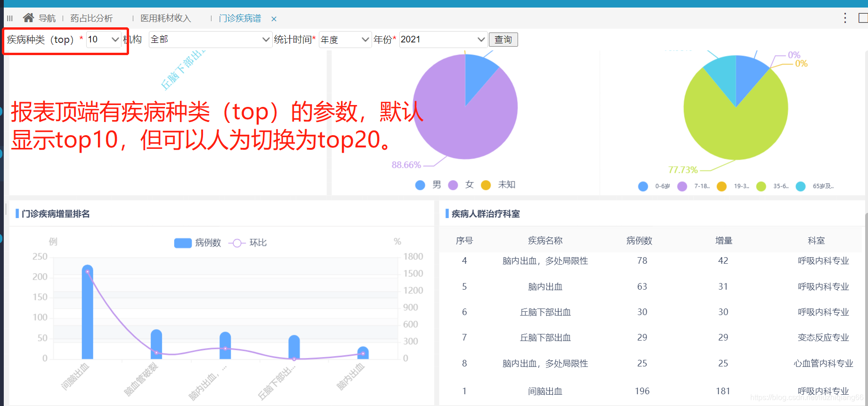868x406 pixels.
Task: Select 间脑出血 in row 1
Action: (x=545, y=391)
